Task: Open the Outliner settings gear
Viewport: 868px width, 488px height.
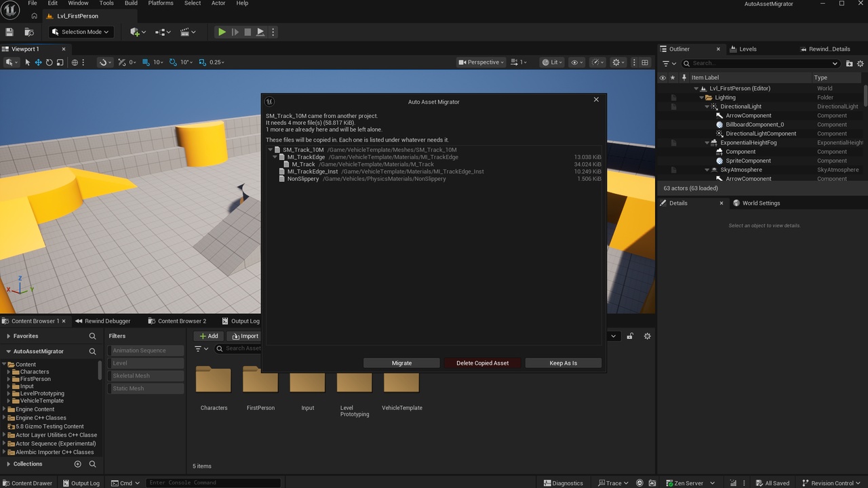Action: coord(861,63)
